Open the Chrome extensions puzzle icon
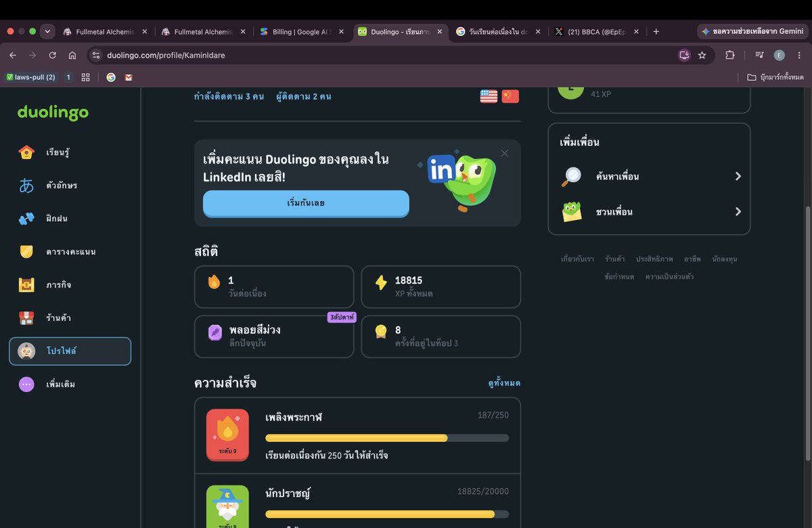Viewport: 812px width, 528px height. (x=729, y=55)
